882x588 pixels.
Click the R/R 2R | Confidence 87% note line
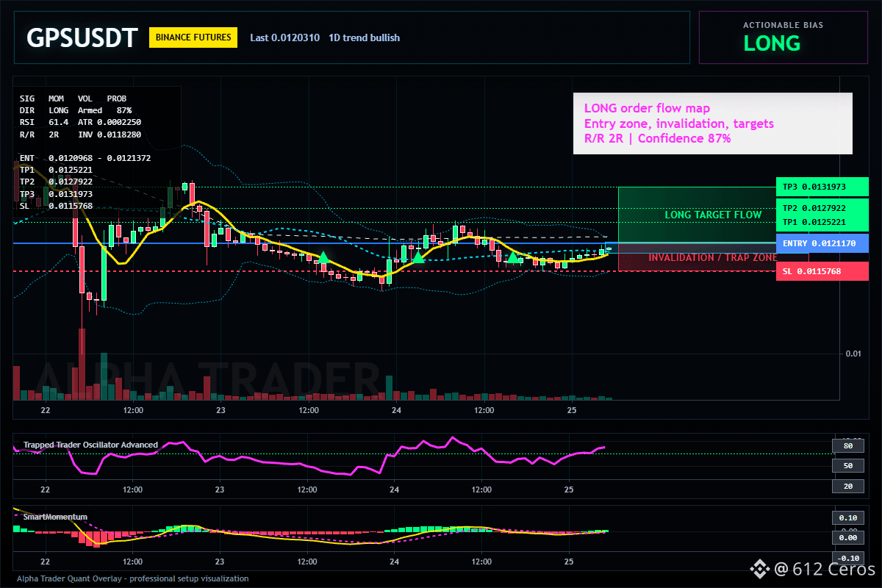coord(657,138)
